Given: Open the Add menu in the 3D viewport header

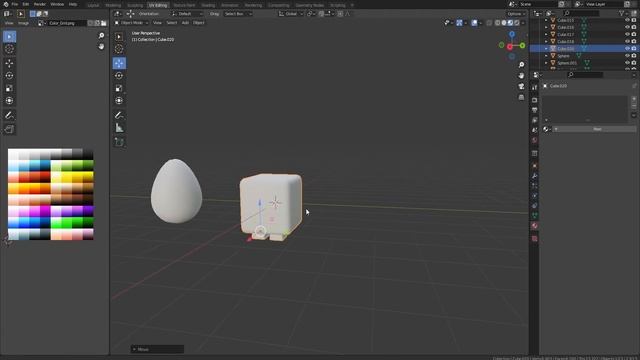Looking at the screenshot, I should click(x=185, y=23).
